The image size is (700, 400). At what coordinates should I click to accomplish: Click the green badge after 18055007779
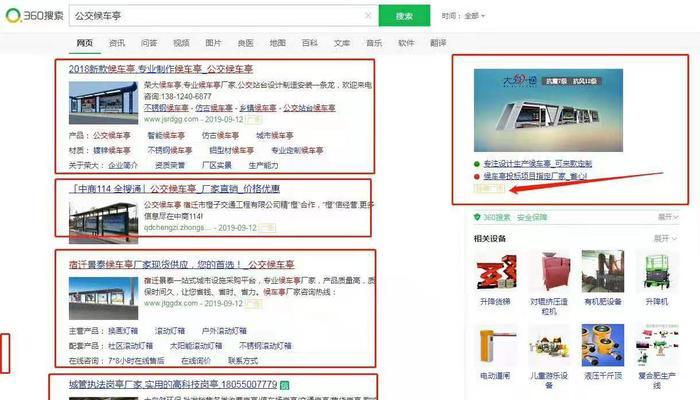coord(284,384)
